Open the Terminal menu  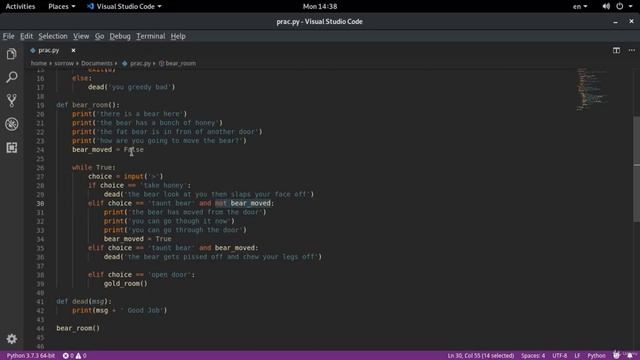pyautogui.click(x=151, y=36)
